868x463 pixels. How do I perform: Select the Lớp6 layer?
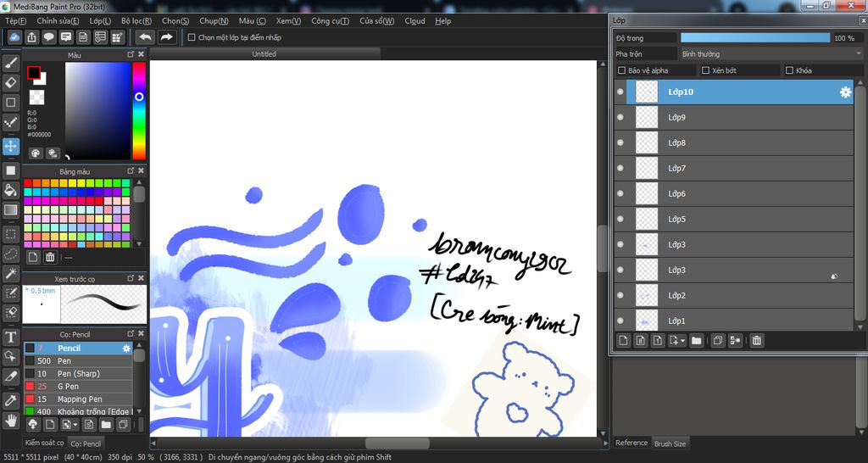(x=733, y=194)
